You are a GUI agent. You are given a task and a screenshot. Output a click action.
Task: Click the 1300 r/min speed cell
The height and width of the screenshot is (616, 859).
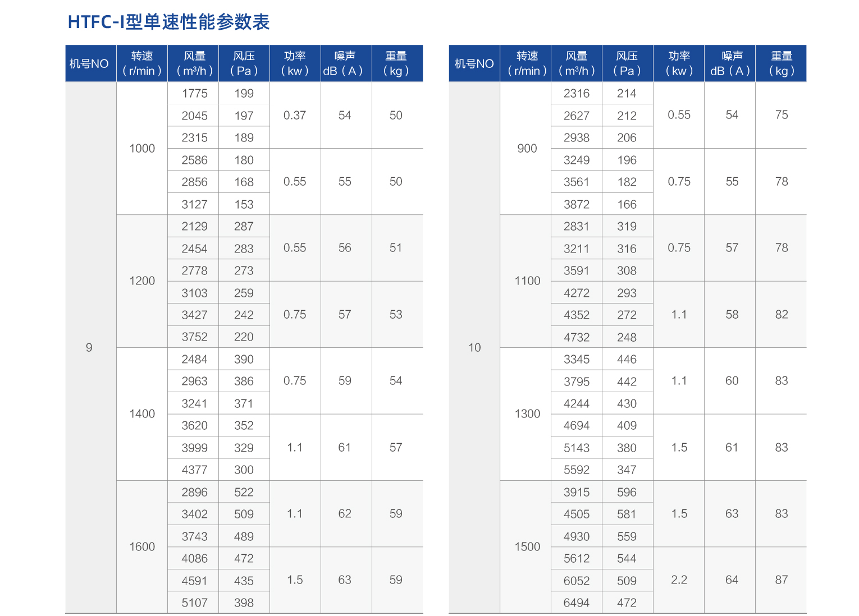point(527,413)
